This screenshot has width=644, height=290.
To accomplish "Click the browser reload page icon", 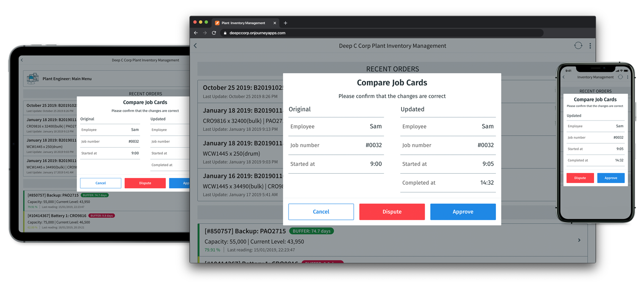I will coord(214,33).
